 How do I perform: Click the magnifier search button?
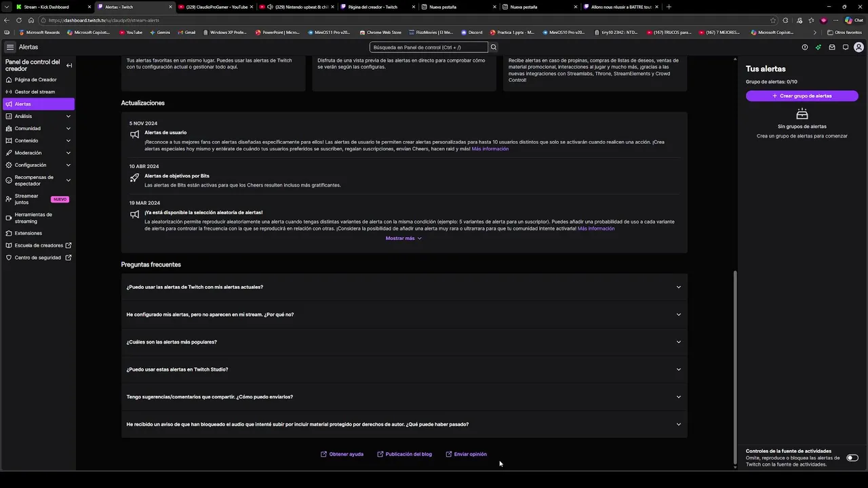click(494, 47)
